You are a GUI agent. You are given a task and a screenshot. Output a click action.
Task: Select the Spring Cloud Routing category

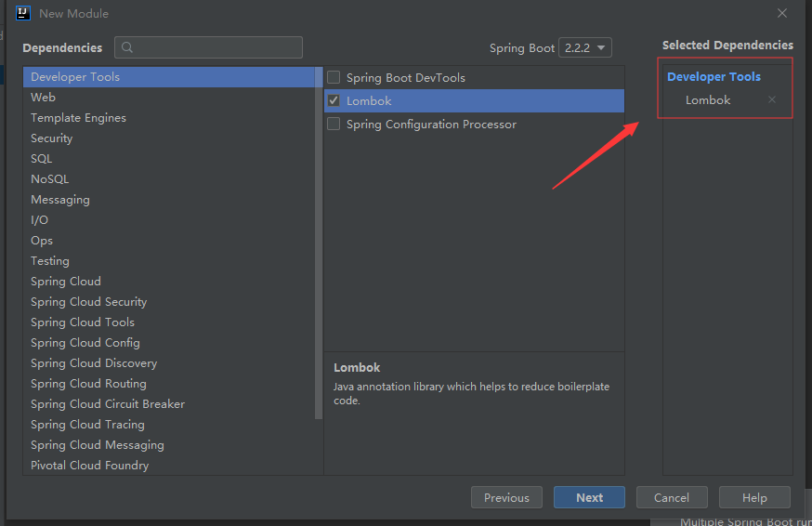[x=169, y=384]
